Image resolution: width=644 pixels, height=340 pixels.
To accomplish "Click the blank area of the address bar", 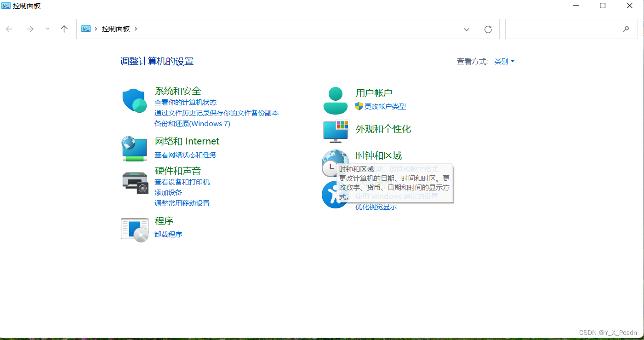I will click(299, 29).
